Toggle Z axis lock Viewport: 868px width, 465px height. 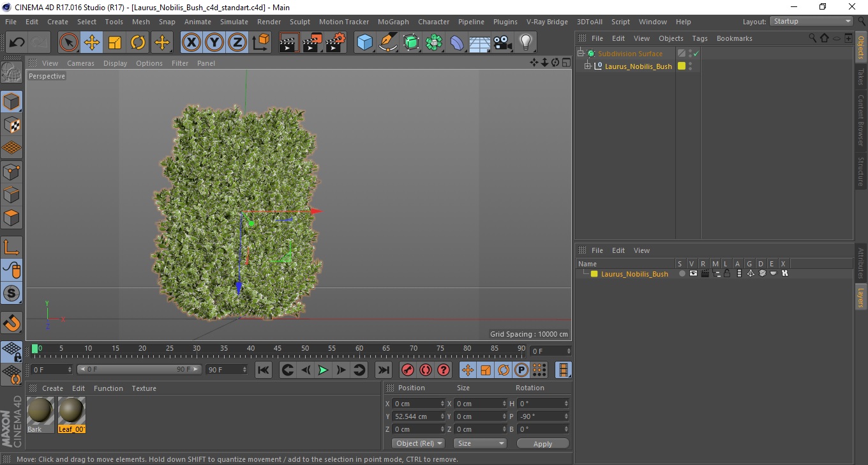(x=237, y=43)
